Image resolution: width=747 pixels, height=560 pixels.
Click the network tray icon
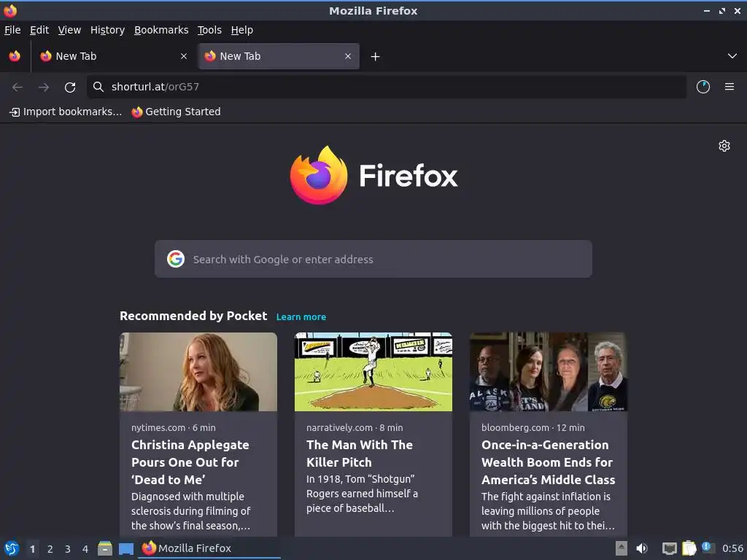(x=670, y=548)
